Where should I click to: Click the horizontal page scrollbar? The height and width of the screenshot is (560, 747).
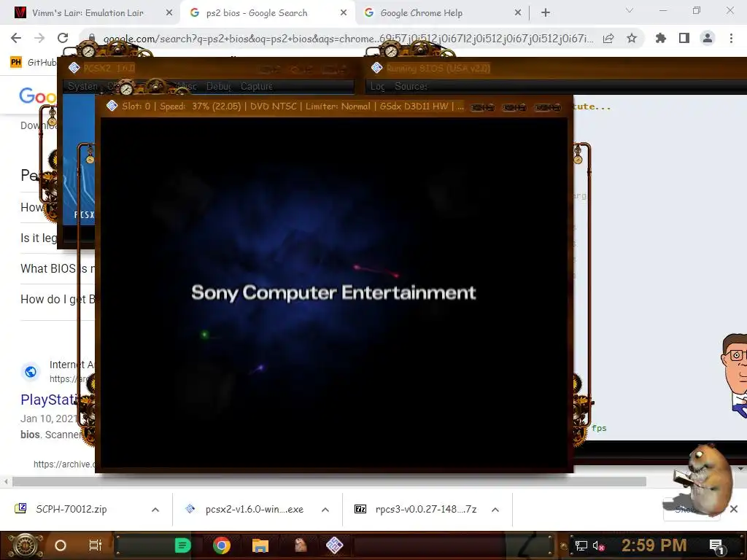329,481
